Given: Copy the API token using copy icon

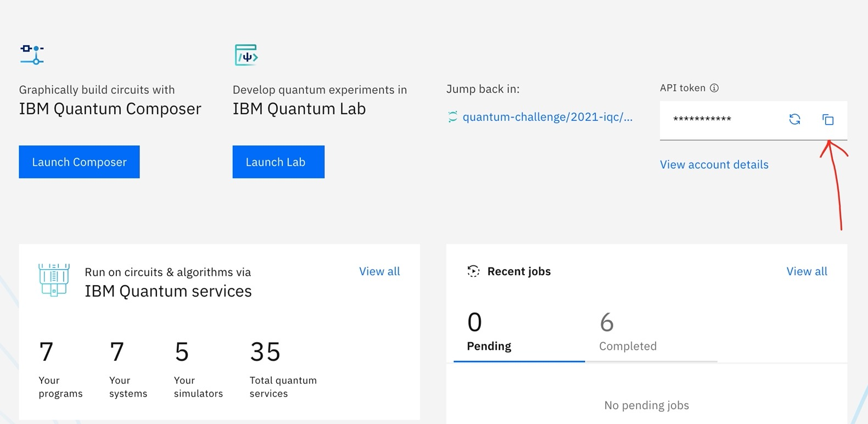Looking at the screenshot, I should point(828,120).
